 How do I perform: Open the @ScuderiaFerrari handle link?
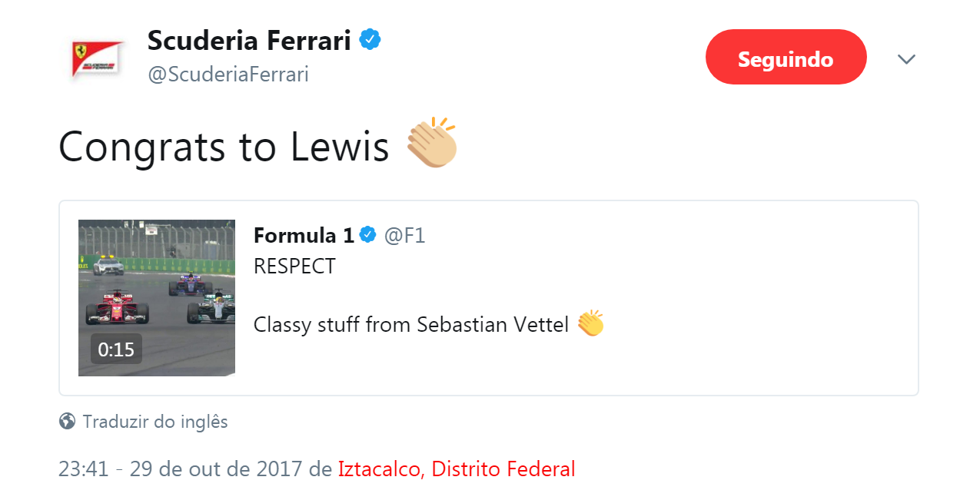point(228,75)
